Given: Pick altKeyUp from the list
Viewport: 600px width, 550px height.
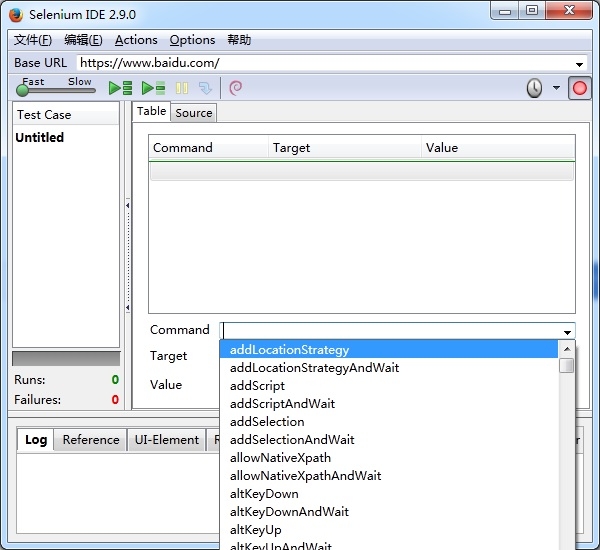Looking at the screenshot, I should coord(389,530).
